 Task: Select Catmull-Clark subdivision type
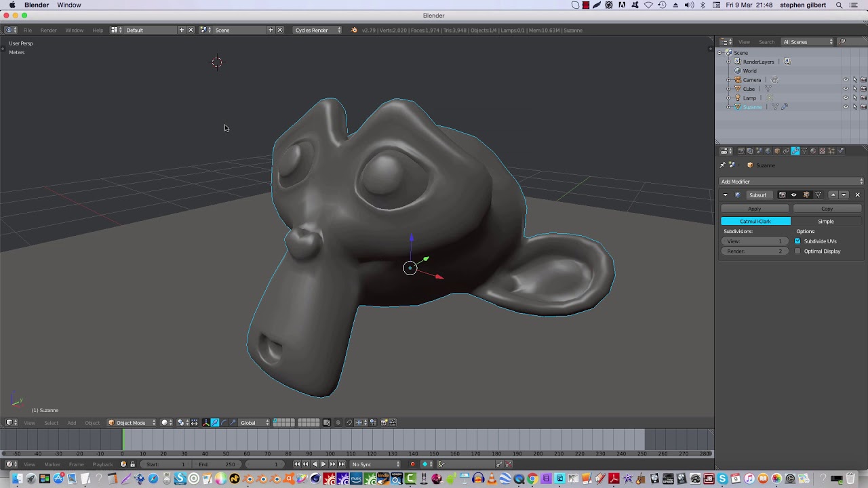[755, 221]
